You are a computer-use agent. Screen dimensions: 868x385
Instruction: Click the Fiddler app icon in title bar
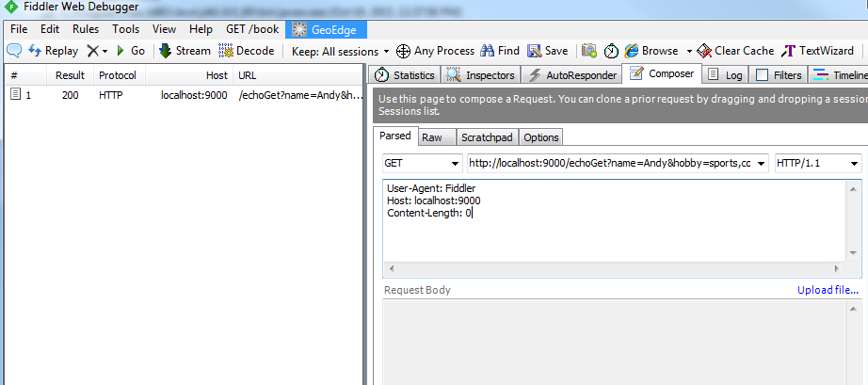coord(11,8)
